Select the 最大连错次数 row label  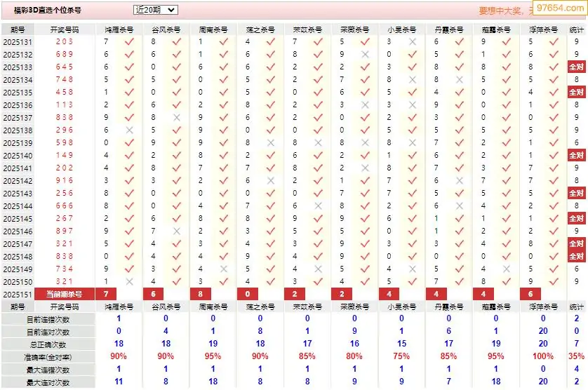click(x=48, y=370)
